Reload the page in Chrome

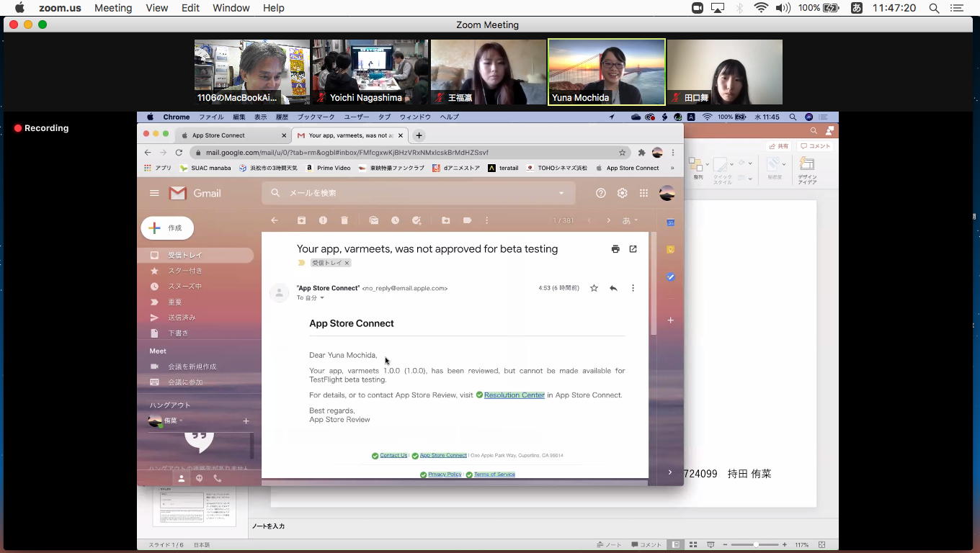tap(179, 153)
